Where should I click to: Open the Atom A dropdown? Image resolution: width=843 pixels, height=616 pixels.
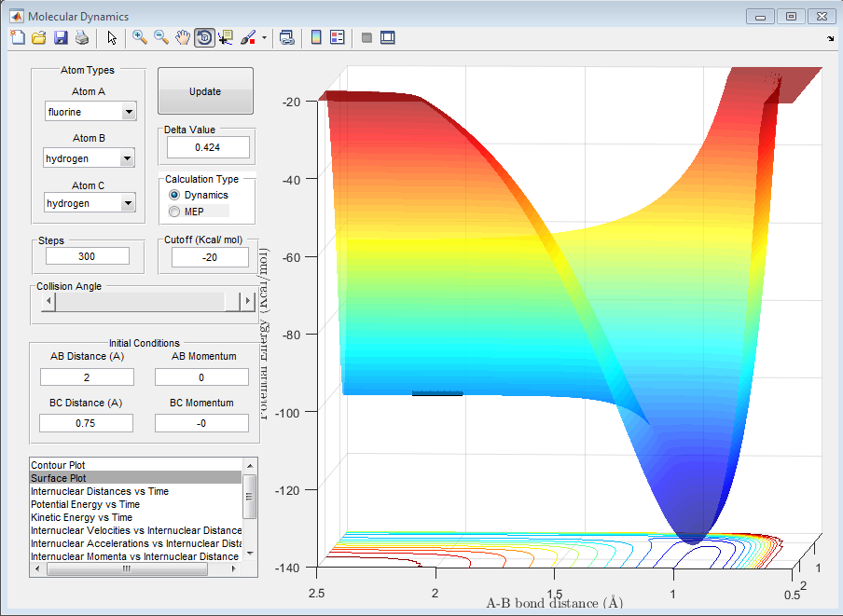pyautogui.click(x=129, y=113)
